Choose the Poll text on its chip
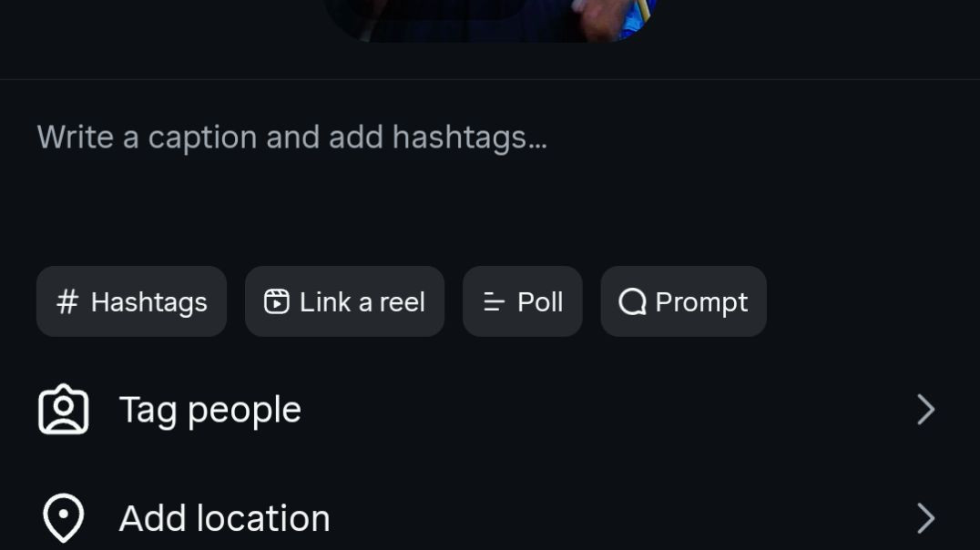Image resolution: width=980 pixels, height=550 pixels. pyautogui.click(x=540, y=301)
